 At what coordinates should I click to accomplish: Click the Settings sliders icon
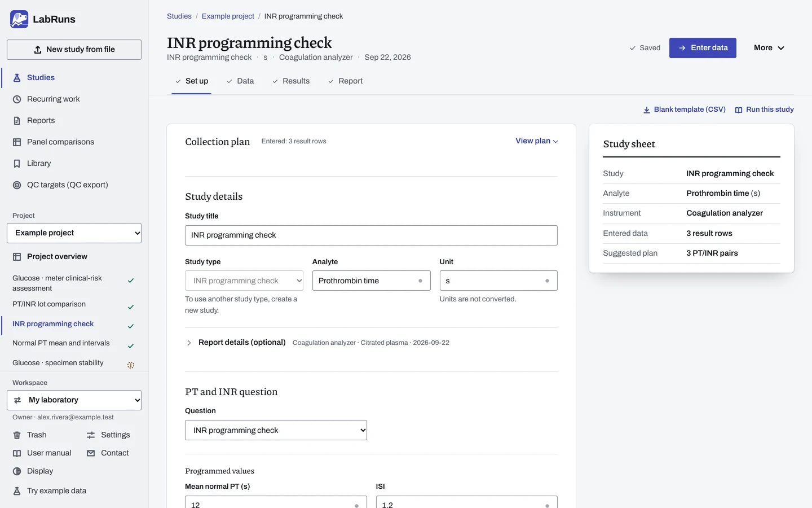coord(91,435)
